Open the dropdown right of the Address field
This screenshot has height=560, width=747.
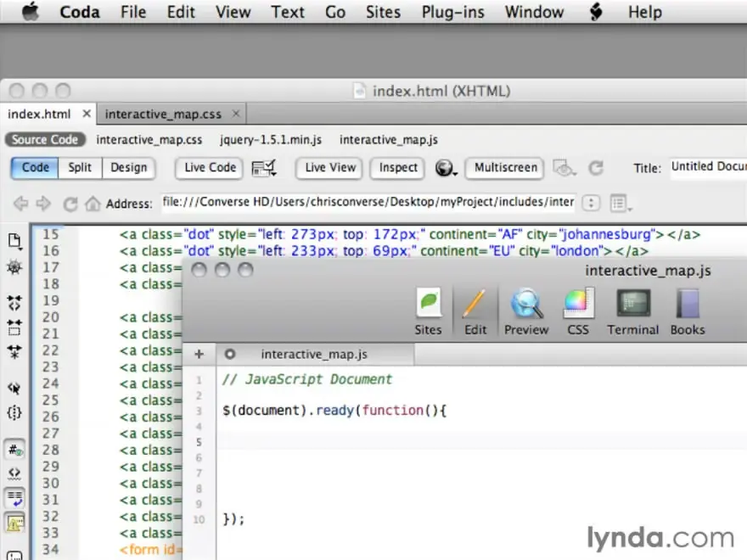pyautogui.click(x=591, y=203)
